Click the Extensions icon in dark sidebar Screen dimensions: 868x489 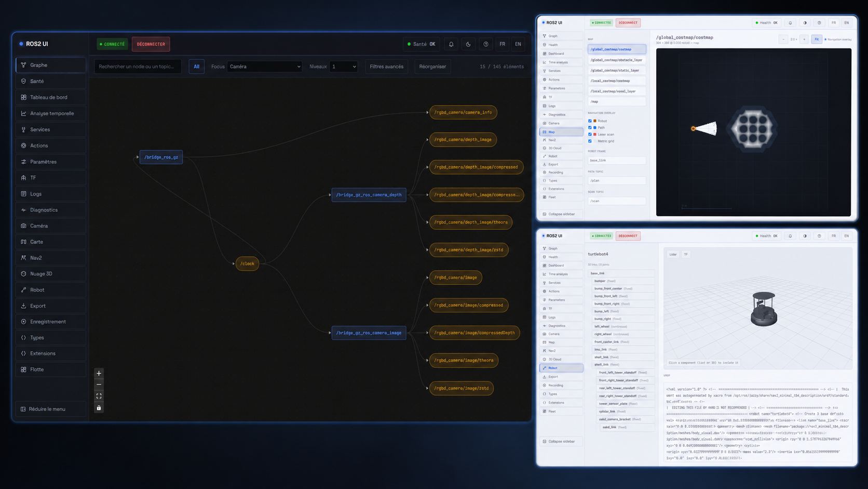click(23, 353)
